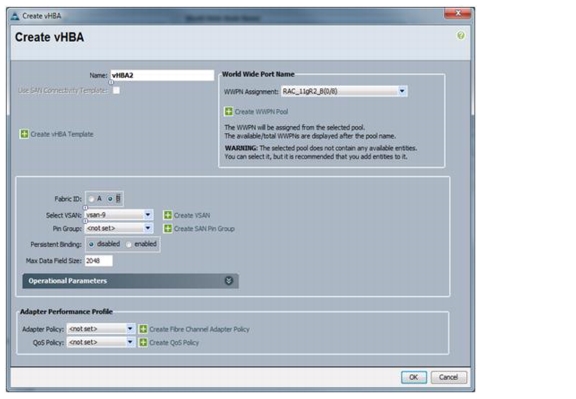Click the green plus icon for Create VSAN
The image size is (576, 399).
click(x=168, y=215)
